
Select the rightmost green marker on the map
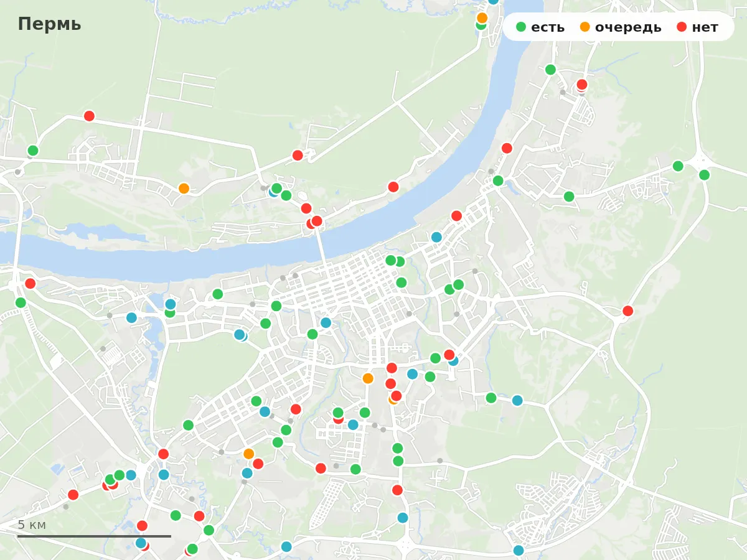704,175
